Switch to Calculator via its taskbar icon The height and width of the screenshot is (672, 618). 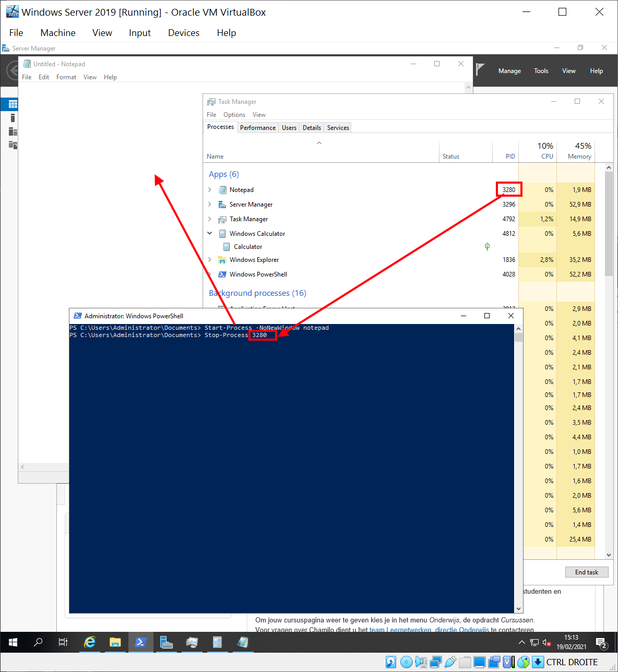click(x=217, y=642)
